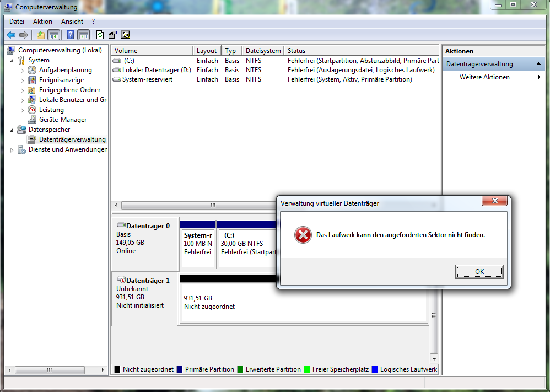Open the Aktion menu

[42, 22]
